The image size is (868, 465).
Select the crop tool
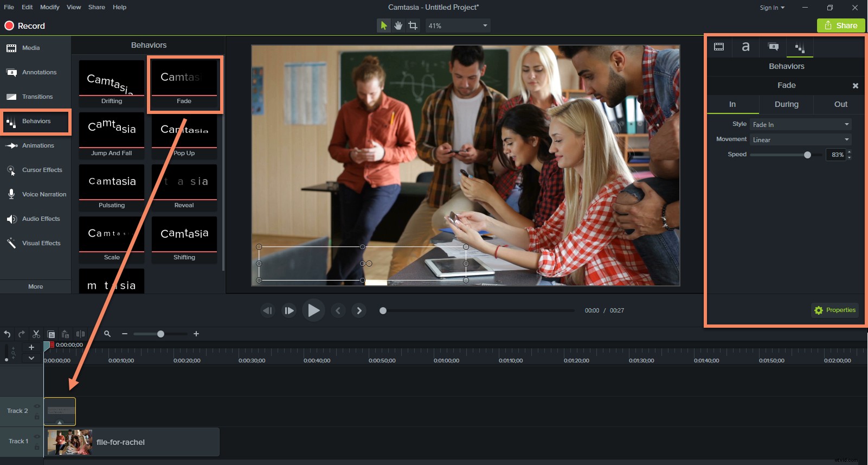pos(413,26)
